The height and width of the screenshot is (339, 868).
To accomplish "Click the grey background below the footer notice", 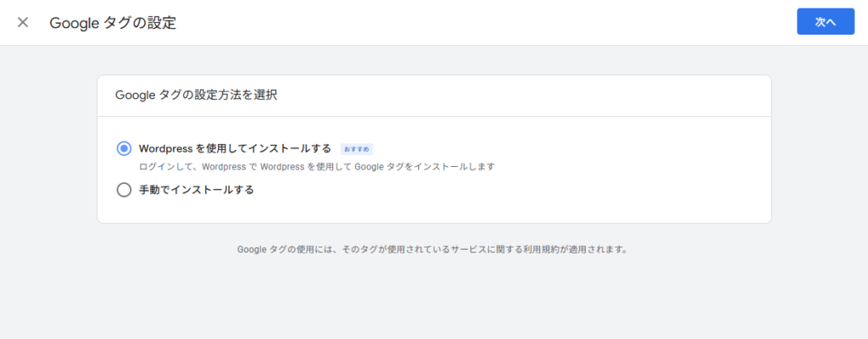I will [x=432, y=297].
